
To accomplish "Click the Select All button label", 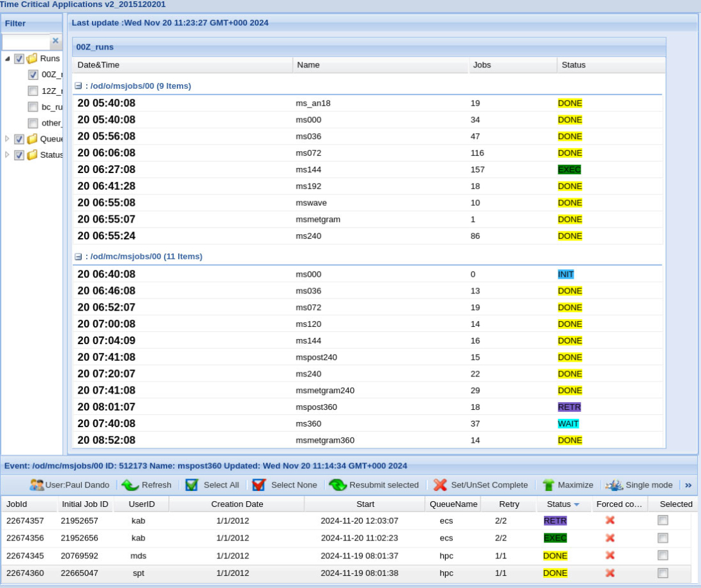I will pos(221,484).
